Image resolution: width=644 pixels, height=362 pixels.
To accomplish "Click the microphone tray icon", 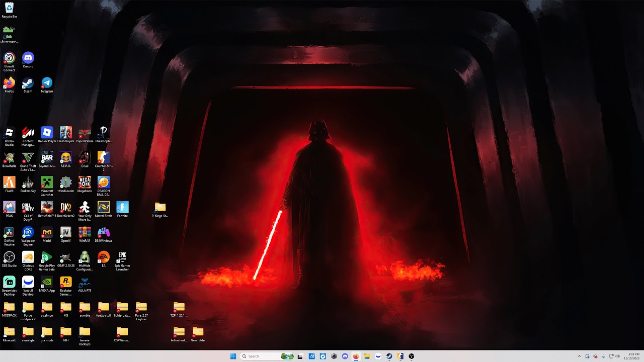I will pos(603,356).
